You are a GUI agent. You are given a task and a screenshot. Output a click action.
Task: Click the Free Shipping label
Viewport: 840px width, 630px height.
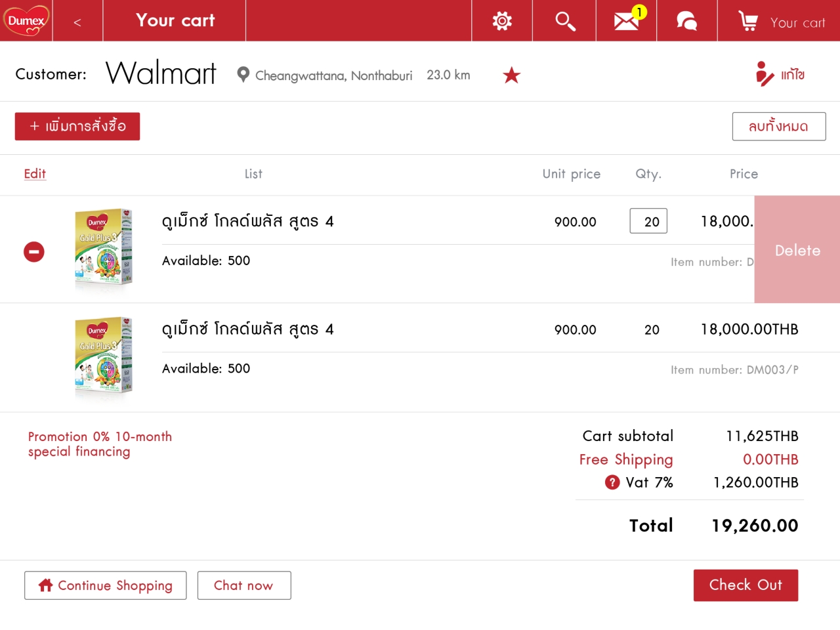click(626, 459)
